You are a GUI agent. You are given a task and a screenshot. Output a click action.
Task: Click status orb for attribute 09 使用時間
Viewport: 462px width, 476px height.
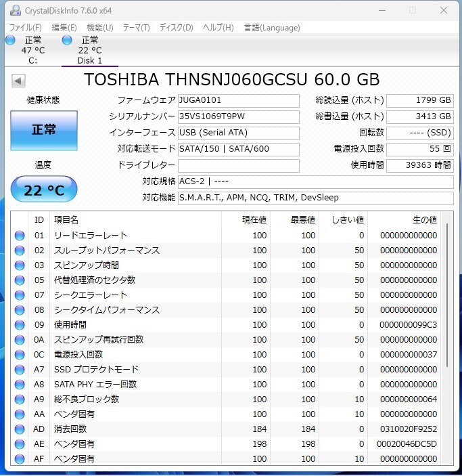pyautogui.click(x=20, y=325)
